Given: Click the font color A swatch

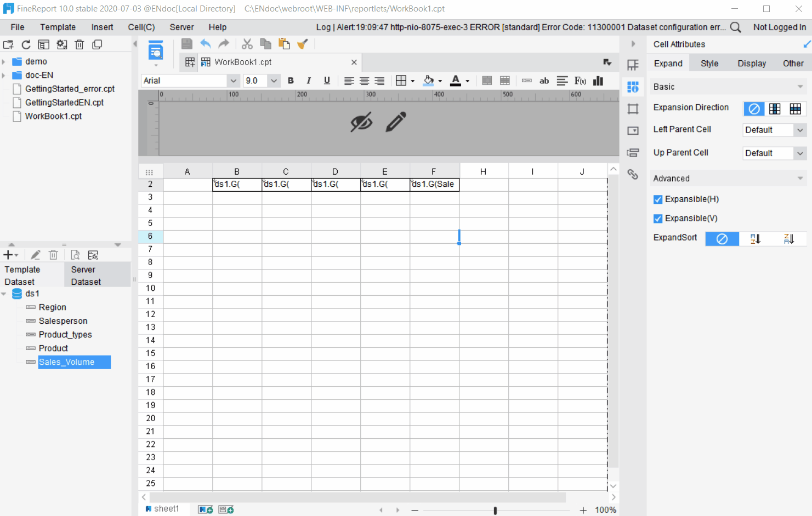Looking at the screenshot, I should (x=456, y=81).
